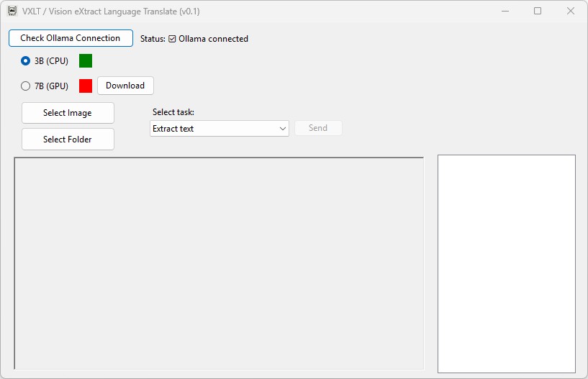Screen dimensions: 588x379
Task: Close the VXLT application window
Action: [570, 11]
